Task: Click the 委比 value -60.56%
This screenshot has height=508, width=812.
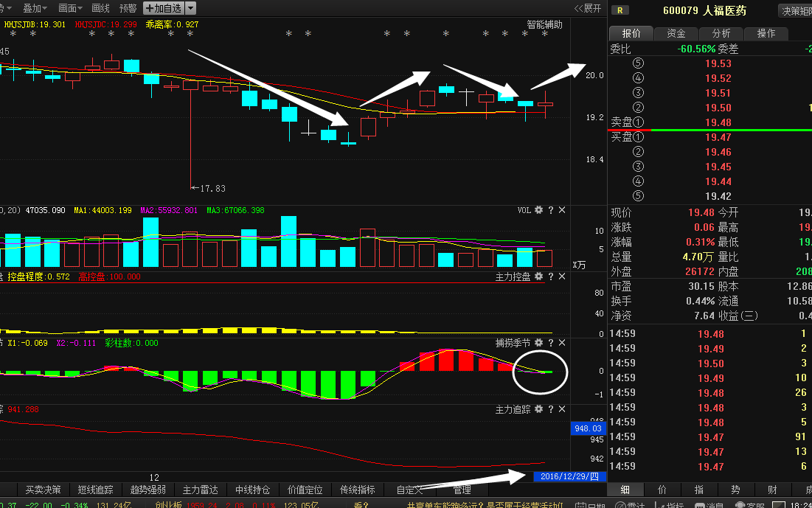Action: click(x=696, y=49)
